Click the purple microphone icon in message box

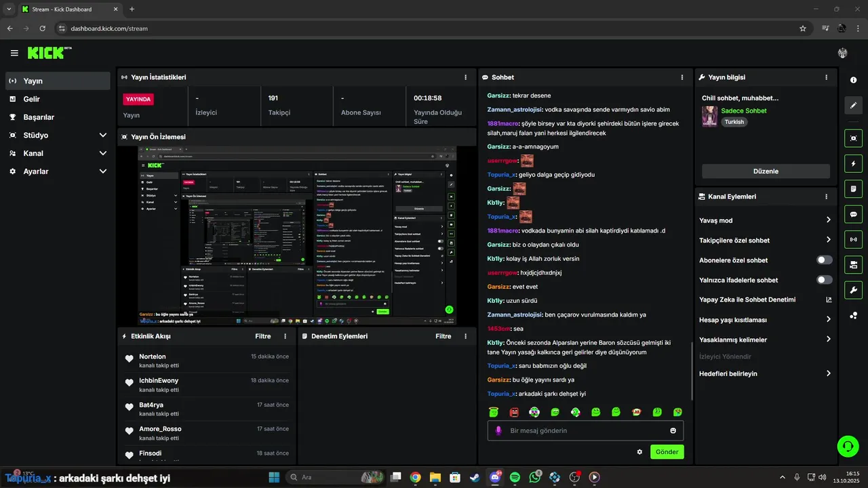coord(498,430)
